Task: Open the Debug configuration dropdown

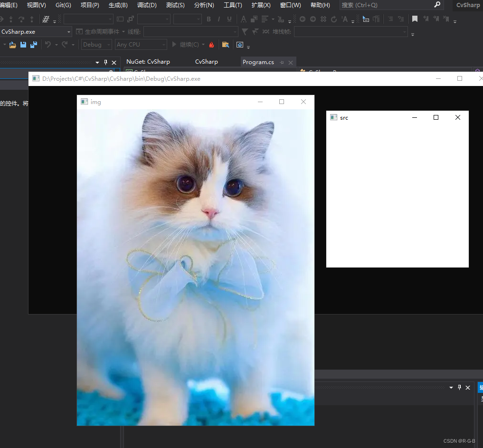Action: point(96,45)
